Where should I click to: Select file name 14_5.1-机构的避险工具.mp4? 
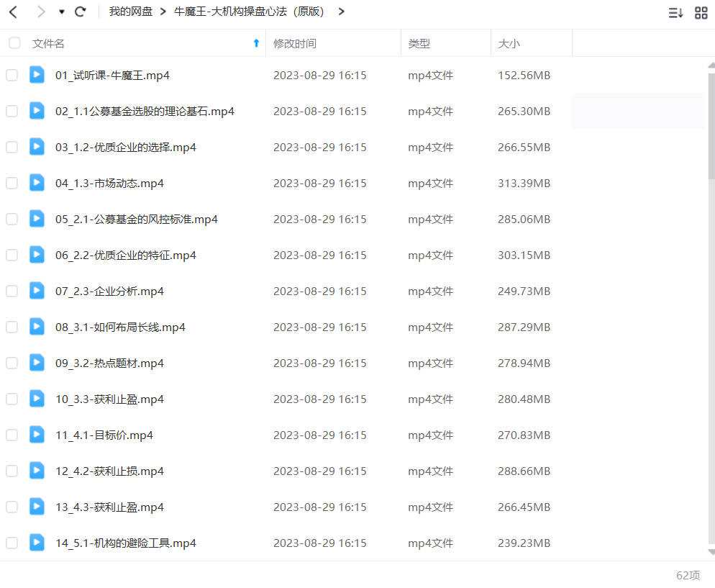(126, 543)
